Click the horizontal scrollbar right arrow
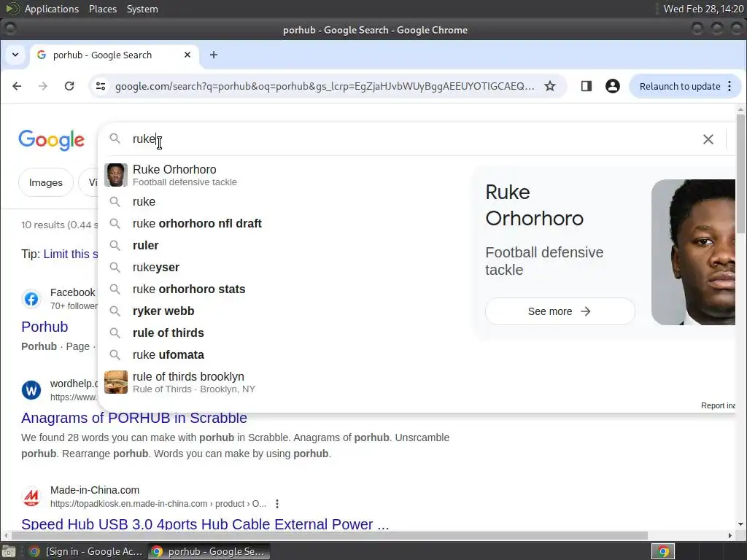 pos(730,536)
